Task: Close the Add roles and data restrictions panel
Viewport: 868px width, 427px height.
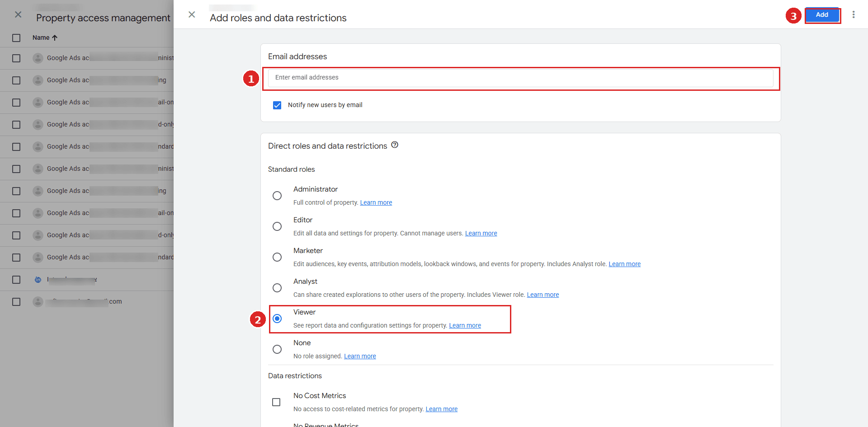Action: point(192,14)
